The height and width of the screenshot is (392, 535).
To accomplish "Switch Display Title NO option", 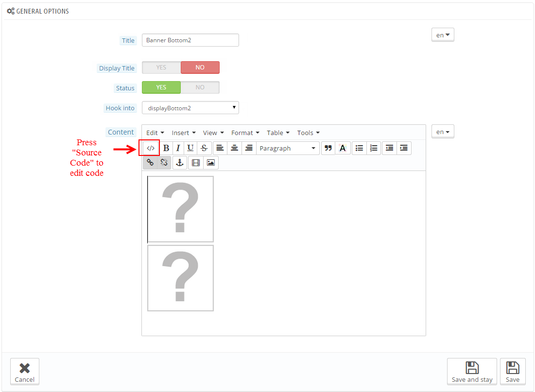I will pyautogui.click(x=200, y=68).
